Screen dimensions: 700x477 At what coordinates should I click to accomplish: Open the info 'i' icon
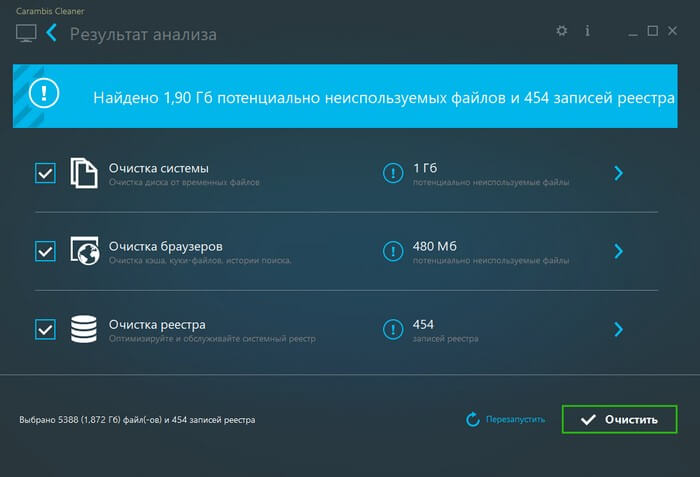point(588,31)
